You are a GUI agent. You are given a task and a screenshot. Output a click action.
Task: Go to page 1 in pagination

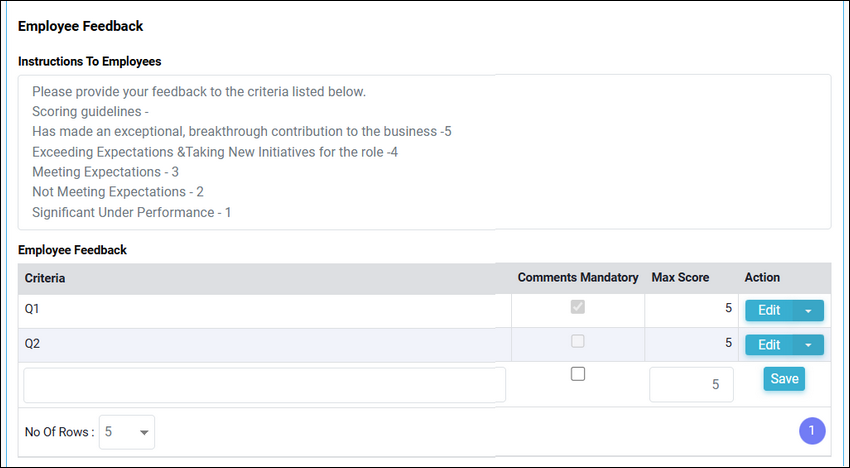click(812, 431)
